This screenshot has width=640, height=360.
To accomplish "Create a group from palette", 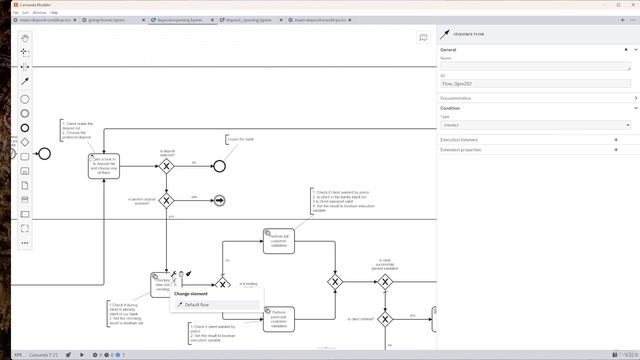I will coord(25,228).
